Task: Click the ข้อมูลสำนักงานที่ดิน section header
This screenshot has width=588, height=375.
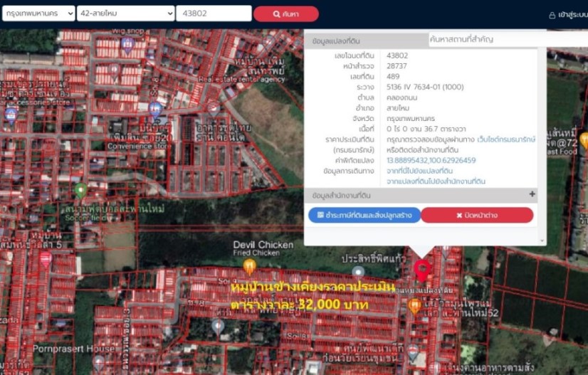Action: click(421, 196)
